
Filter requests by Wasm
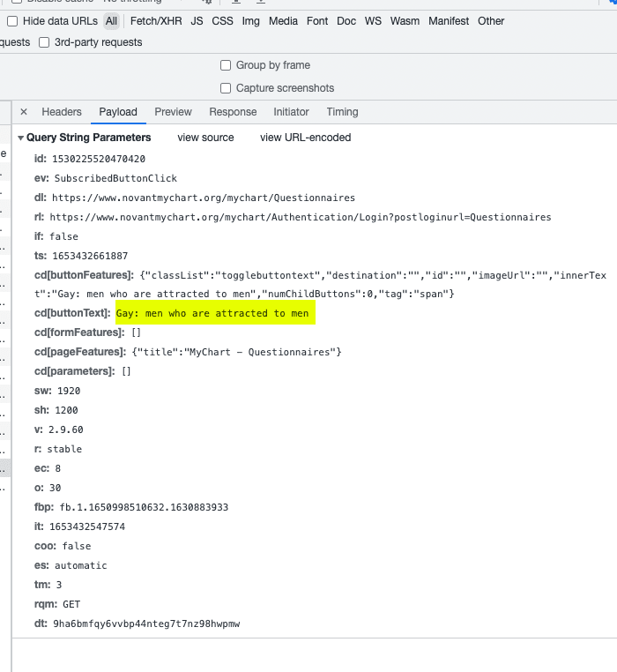point(405,21)
